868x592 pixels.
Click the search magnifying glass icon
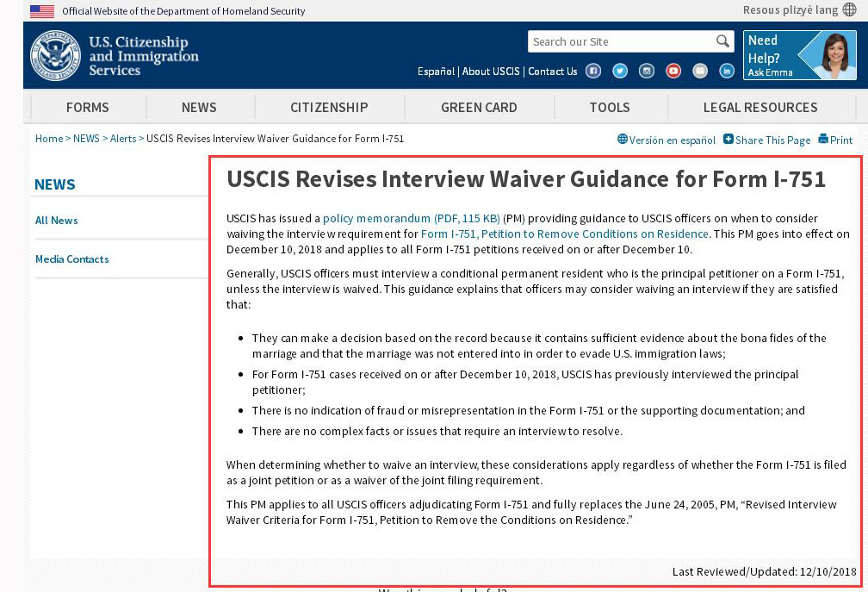[x=722, y=41]
